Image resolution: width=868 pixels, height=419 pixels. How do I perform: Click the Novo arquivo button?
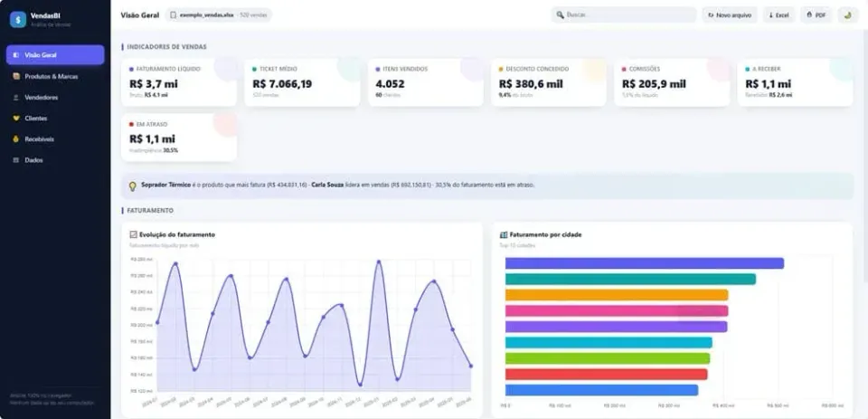pyautogui.click(x=730, y=15)
